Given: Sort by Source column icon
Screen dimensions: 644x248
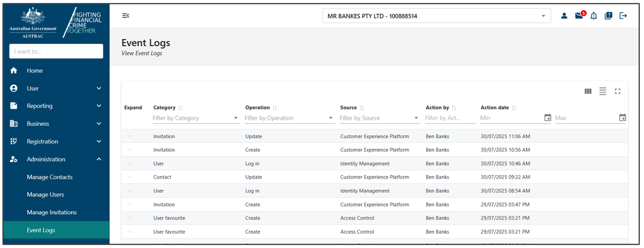Looking at the screenshot, I should click(362, 107).
